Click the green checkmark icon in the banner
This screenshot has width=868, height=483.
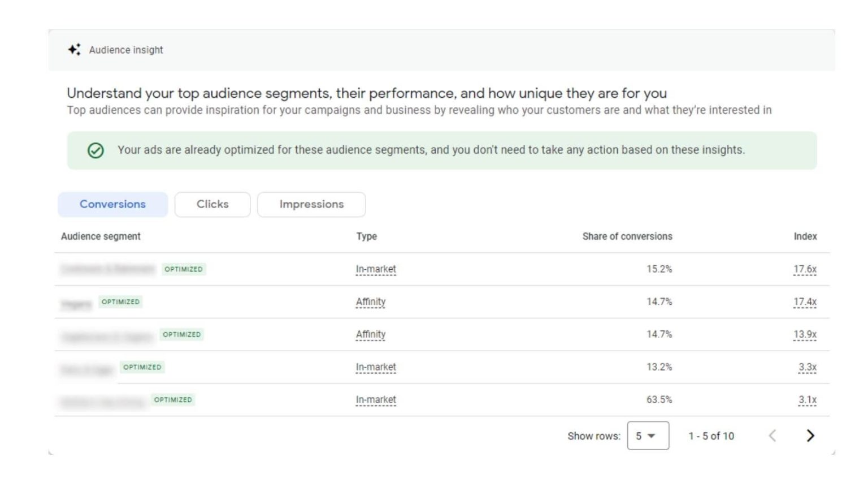click(95, 150)
